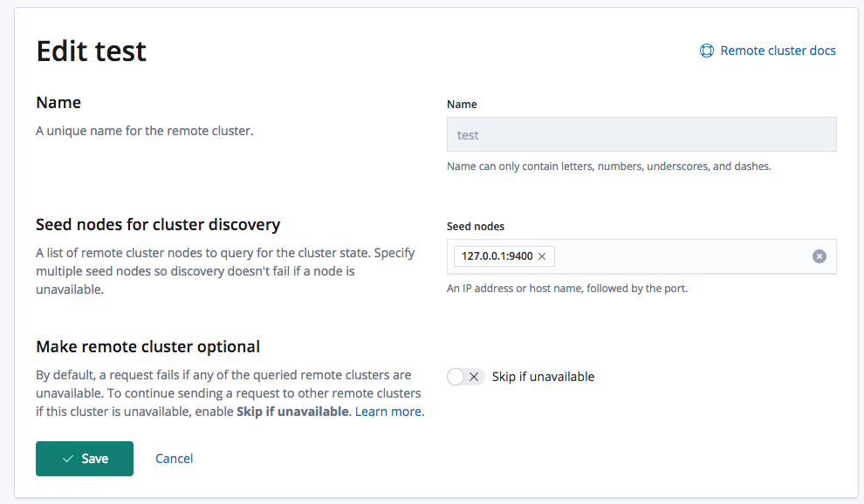Click the disabled Name input showing test
864x504 pixels.
(x=641, y=134)
